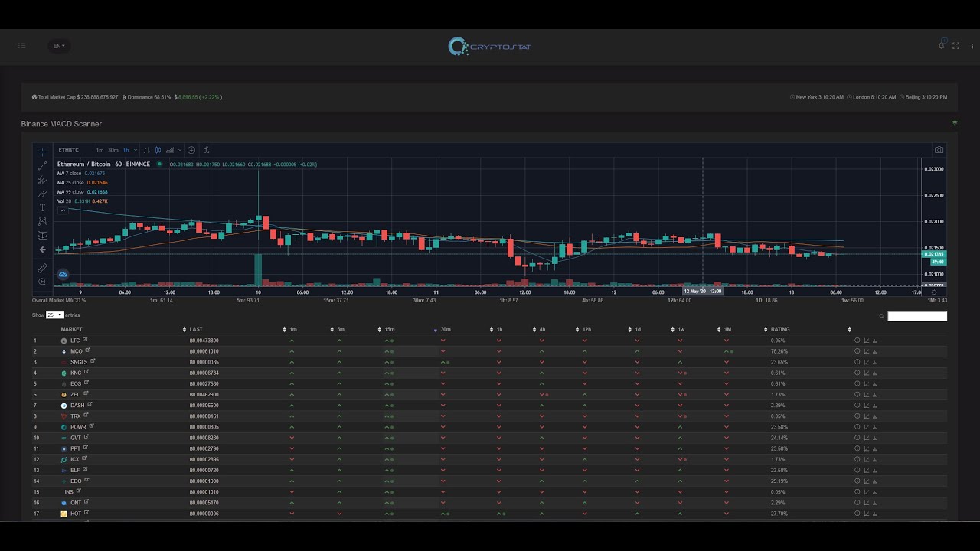Open the notifications bell icon

point(942,46)
